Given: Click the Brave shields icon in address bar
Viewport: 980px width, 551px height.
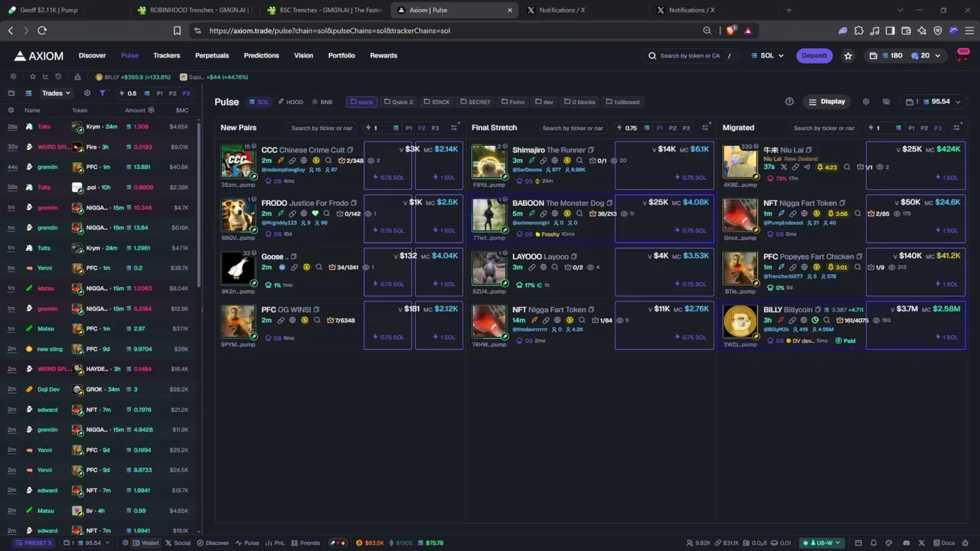Looking at the screenshot, I should pyautogui.click(x=730, y=31).
